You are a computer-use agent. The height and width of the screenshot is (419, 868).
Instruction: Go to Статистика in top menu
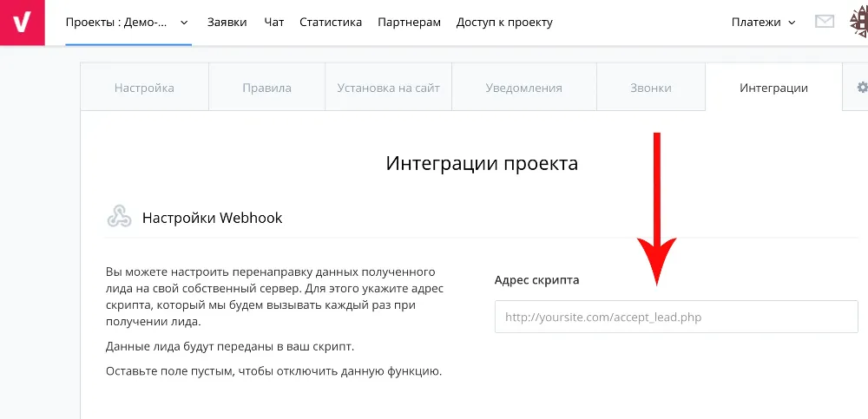[x=331, y=23]
